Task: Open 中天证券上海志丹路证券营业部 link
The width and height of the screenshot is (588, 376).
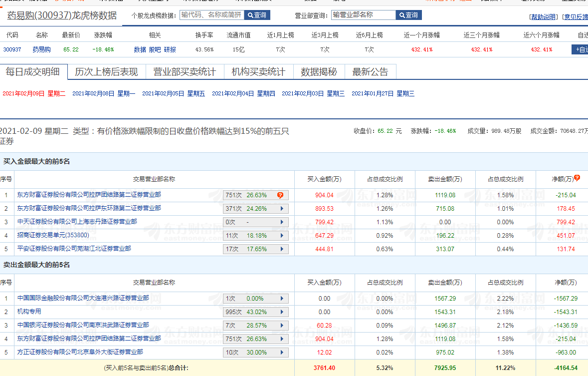Action: [x=77, y=222]
